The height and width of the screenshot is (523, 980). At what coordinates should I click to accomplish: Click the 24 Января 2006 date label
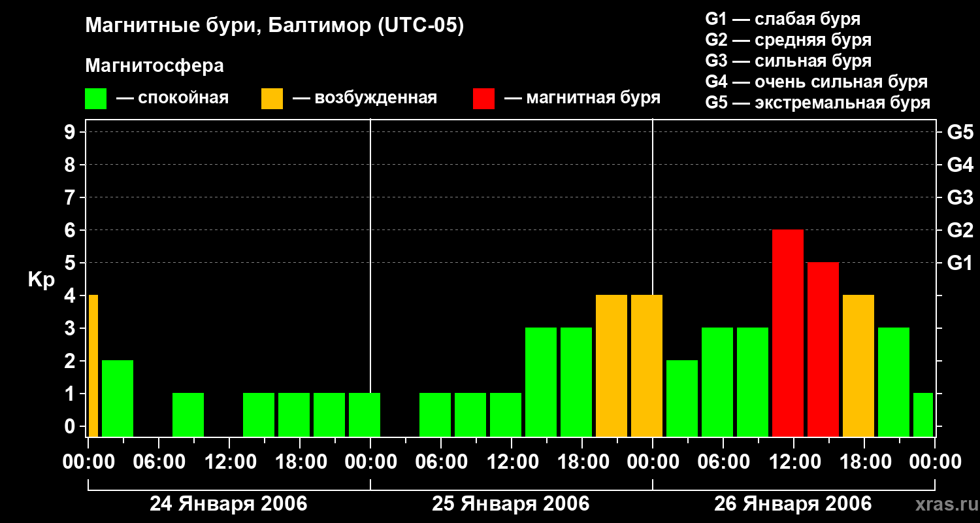(229, 504)
